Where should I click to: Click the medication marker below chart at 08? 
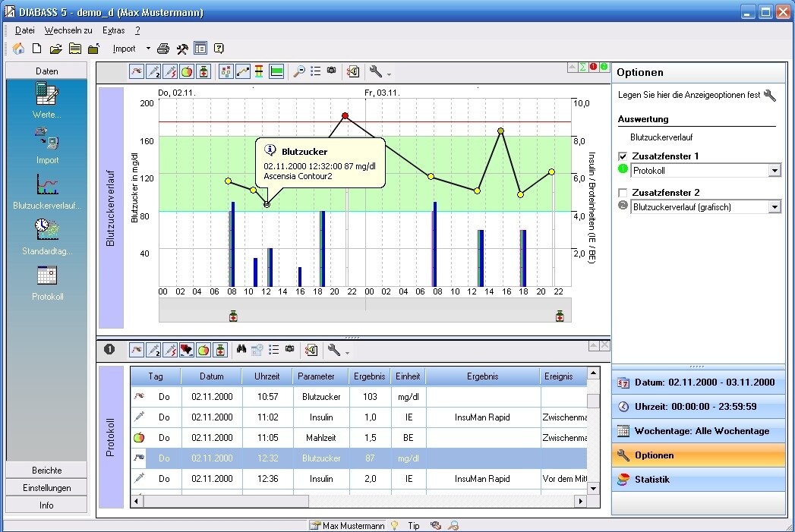point(233,316)
